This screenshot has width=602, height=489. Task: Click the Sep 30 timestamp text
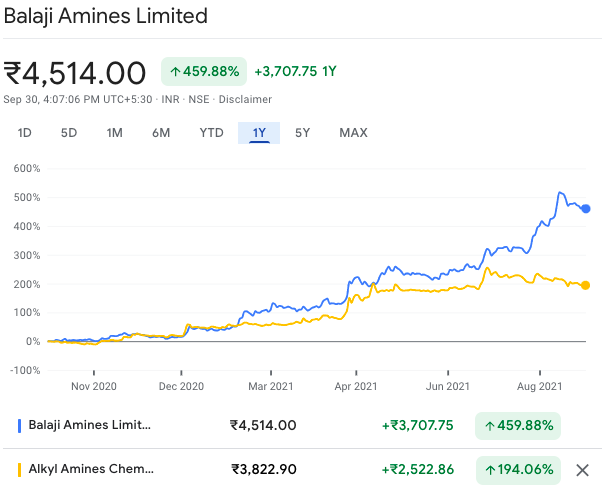(x=78, y=99)
